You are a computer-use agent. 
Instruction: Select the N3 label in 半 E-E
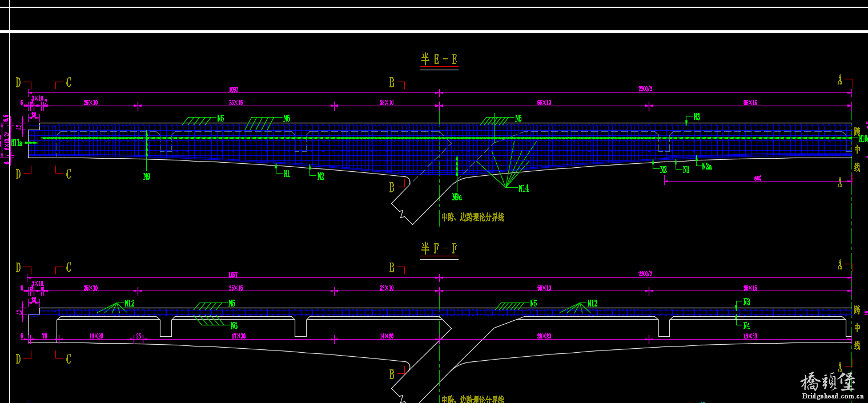[x=697, y=116]
